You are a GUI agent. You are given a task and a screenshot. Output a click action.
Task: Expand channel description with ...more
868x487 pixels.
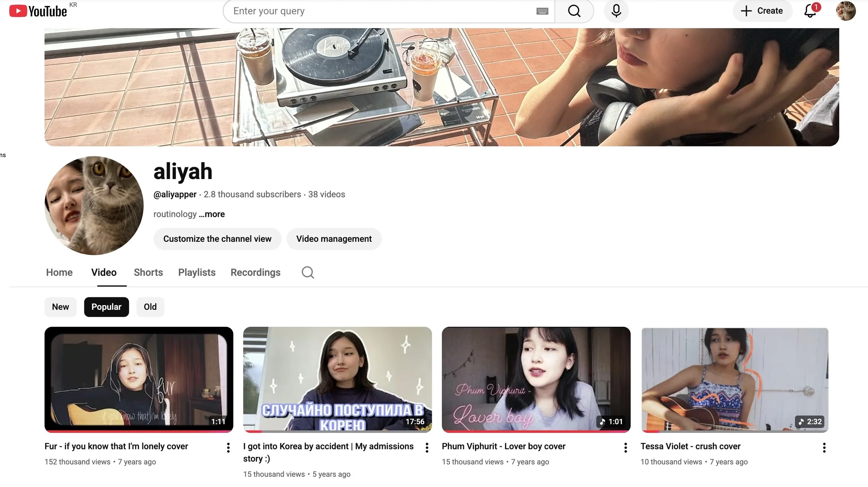pyautogui.click(x=212, y=214)
